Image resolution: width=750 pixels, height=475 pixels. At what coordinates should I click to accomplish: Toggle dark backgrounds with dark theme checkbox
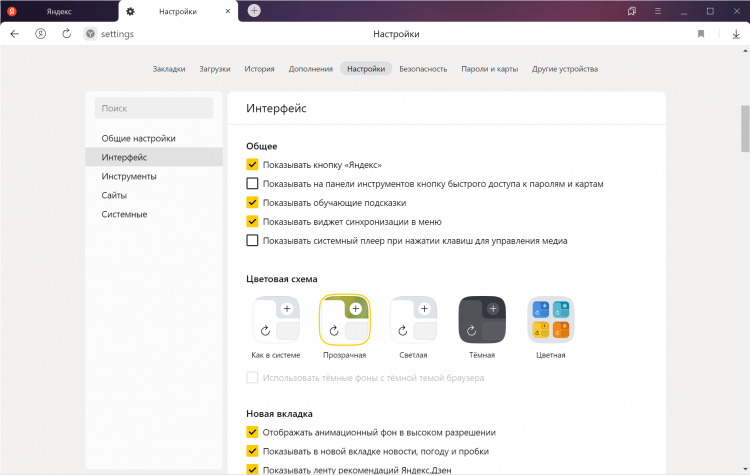click(x=252, y=377)
